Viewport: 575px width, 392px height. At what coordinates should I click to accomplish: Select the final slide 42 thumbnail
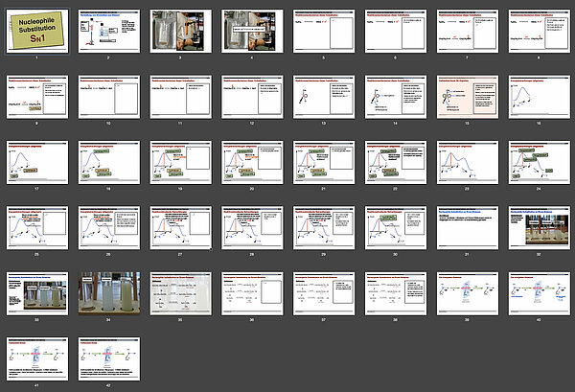click(107, 357)
